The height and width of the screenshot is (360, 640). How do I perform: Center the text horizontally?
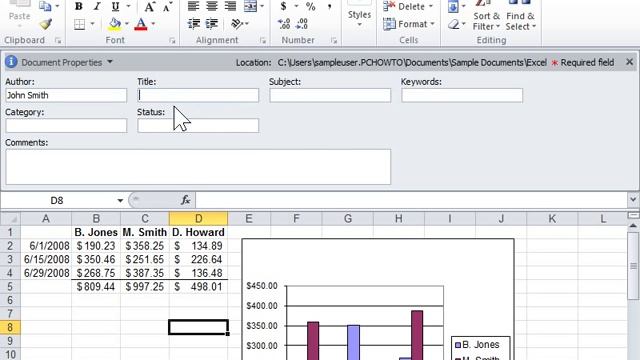(211, 6)
